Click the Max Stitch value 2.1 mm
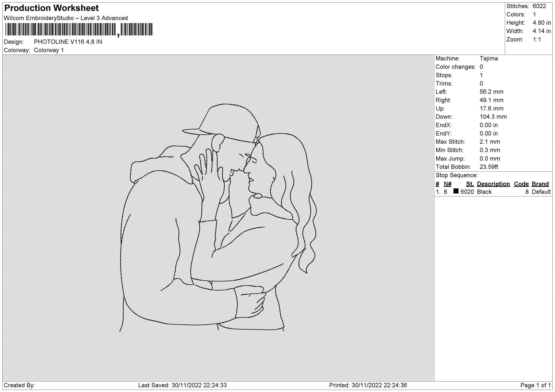 490,142
